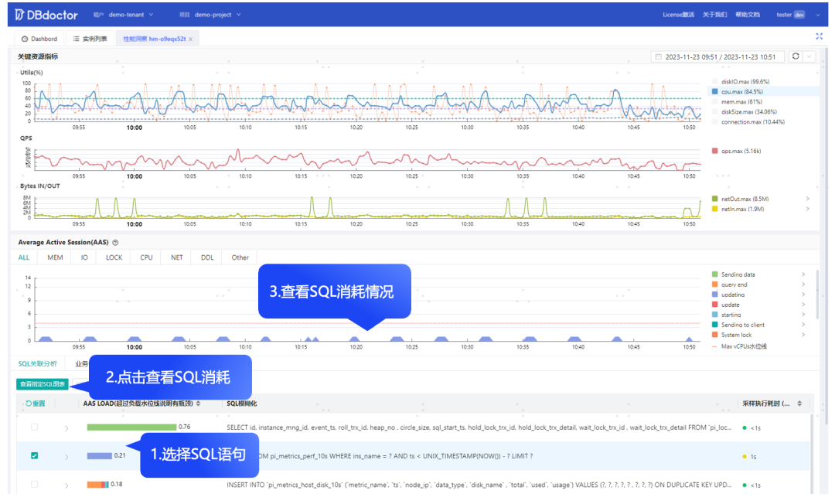Click the date range input field
The height and width of the screenshot is (504, 835).
click(717, 57)
